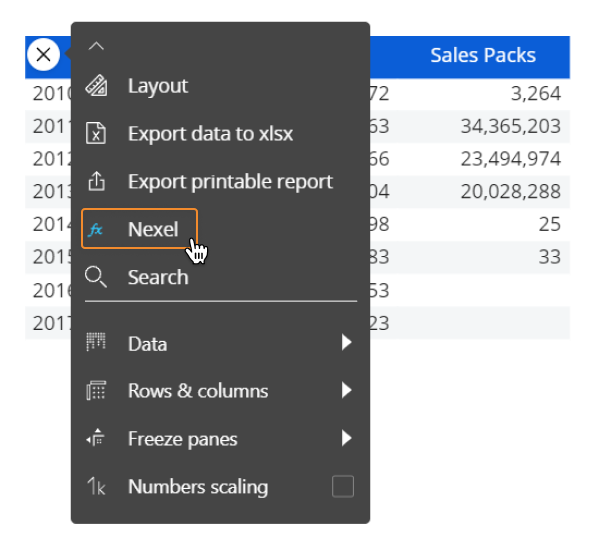Screen dimensions: 594x550
Task: Click the Freeze panes icon
Action: pyautogui.click(x=95, y=438)
